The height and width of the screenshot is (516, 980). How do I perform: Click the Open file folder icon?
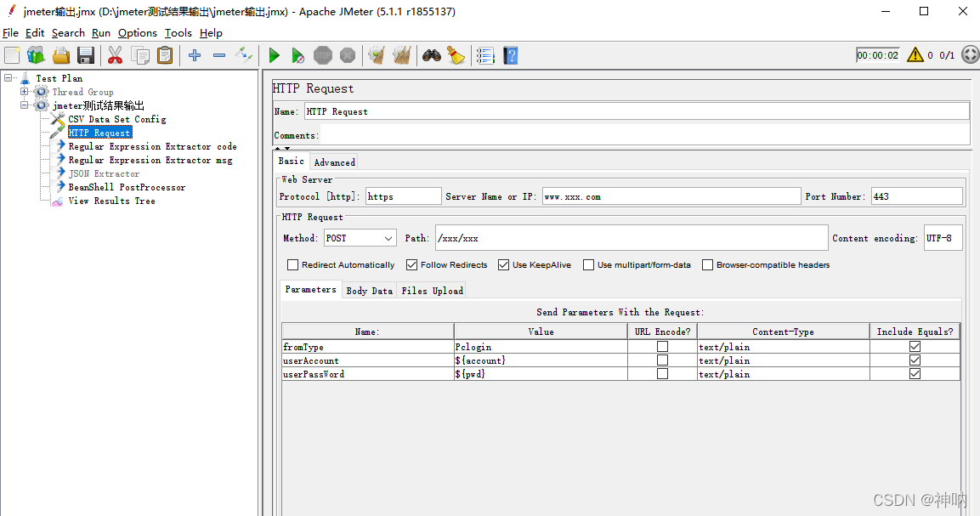pos(61,55)
